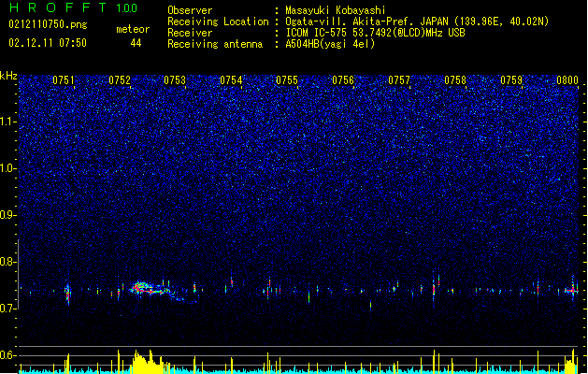Click the large yellow power burst after 0752
588x374 pixels.
(148, 362)
